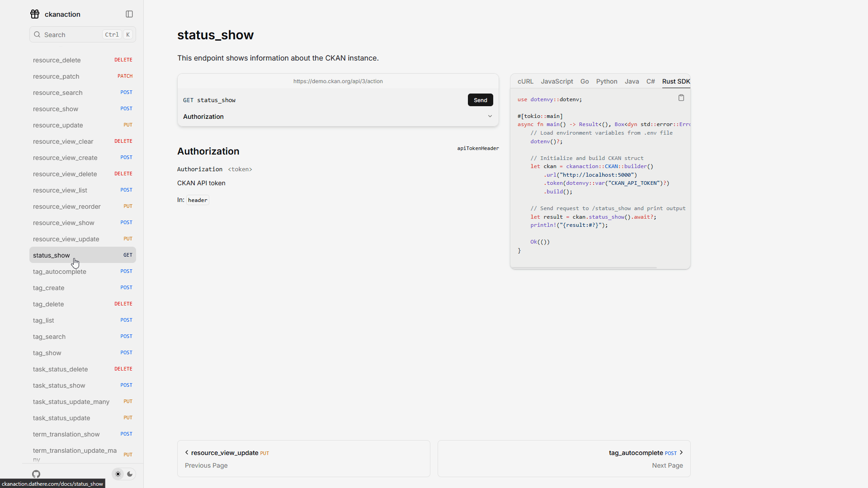868x488 pixels.
Task: Open task_status_show in the sidebar
Action: point(59,385)
